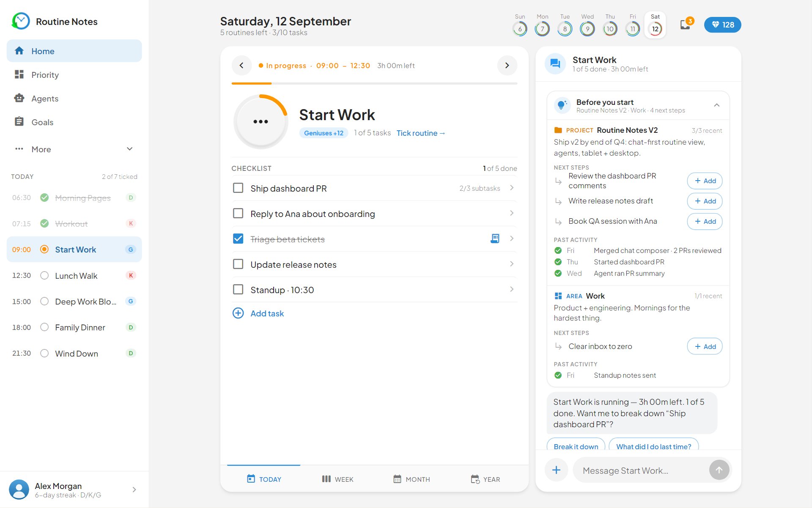The image size is (812, 508).
Task: Open the Goals clipboard icon
Action: 19,122
